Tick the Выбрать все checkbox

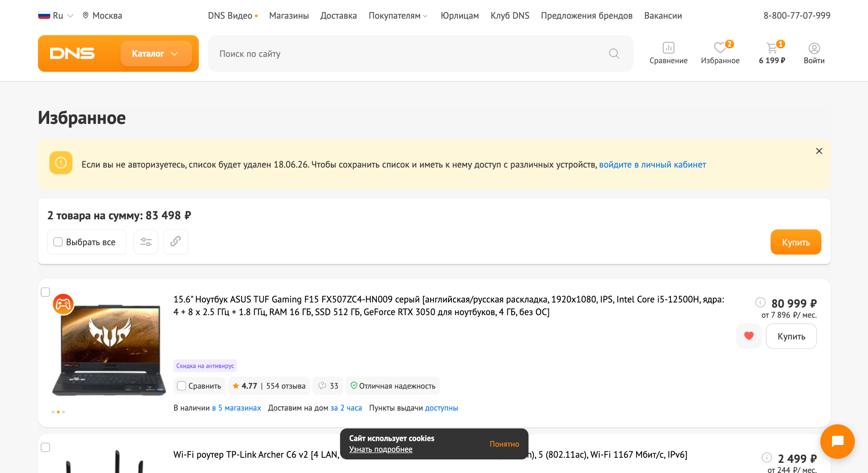coord(58,242)
